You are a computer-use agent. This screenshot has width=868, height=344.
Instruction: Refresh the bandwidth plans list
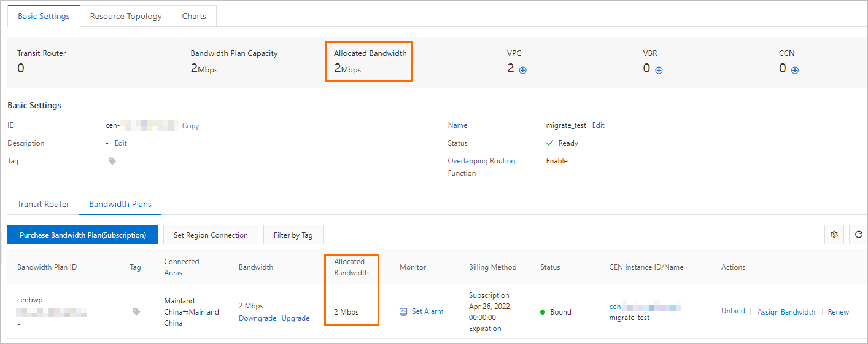click(x=859, y=235)
